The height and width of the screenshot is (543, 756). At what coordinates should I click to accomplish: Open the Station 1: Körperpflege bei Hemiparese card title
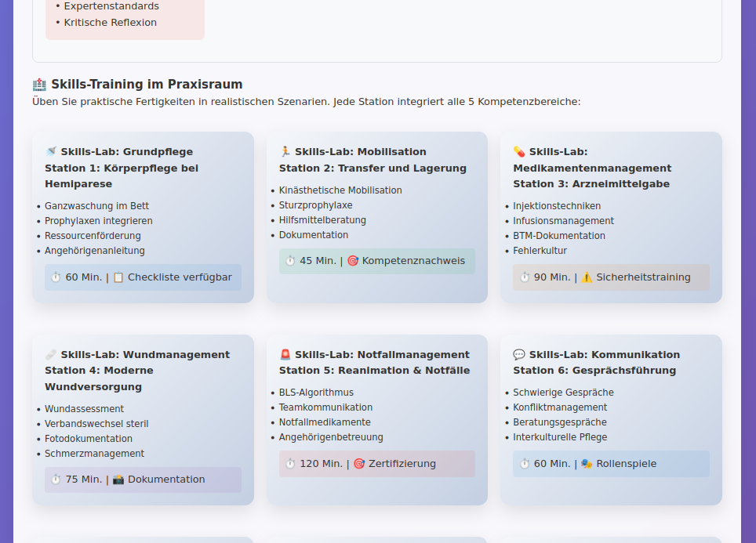[x=122, y=176]
